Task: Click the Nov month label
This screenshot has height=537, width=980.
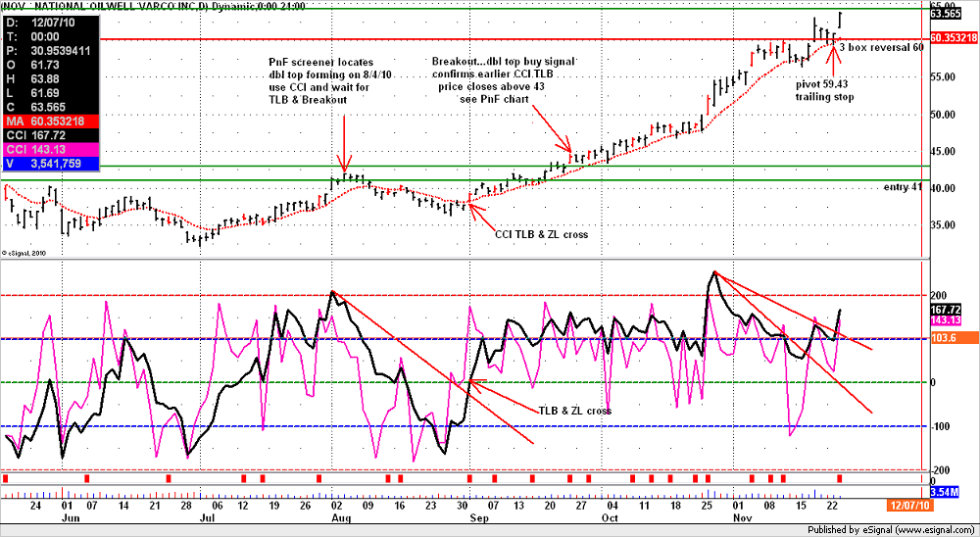Action: point(742,518)
